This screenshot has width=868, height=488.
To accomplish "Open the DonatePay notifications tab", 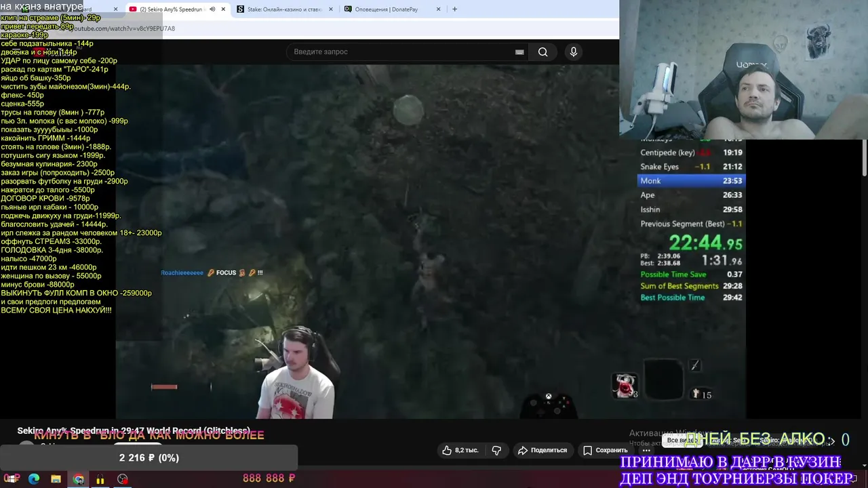I will click(391, 9).
